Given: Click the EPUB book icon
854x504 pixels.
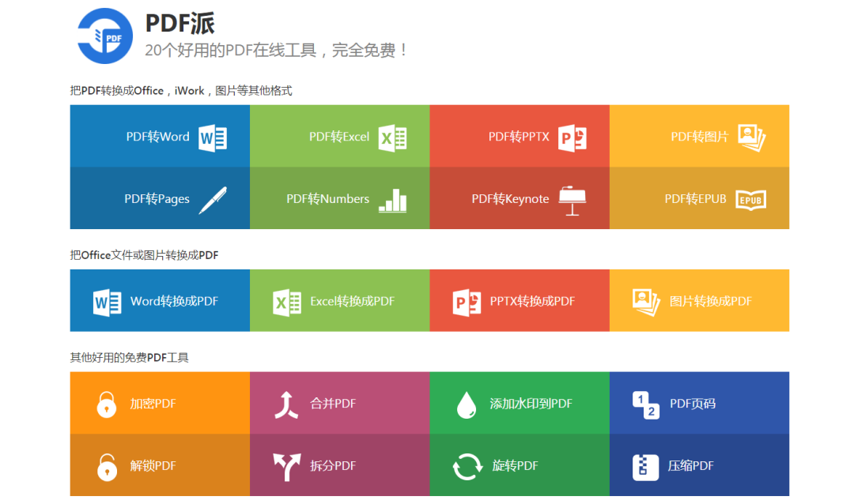Looking at the screenshot, I should pos(751,200).
